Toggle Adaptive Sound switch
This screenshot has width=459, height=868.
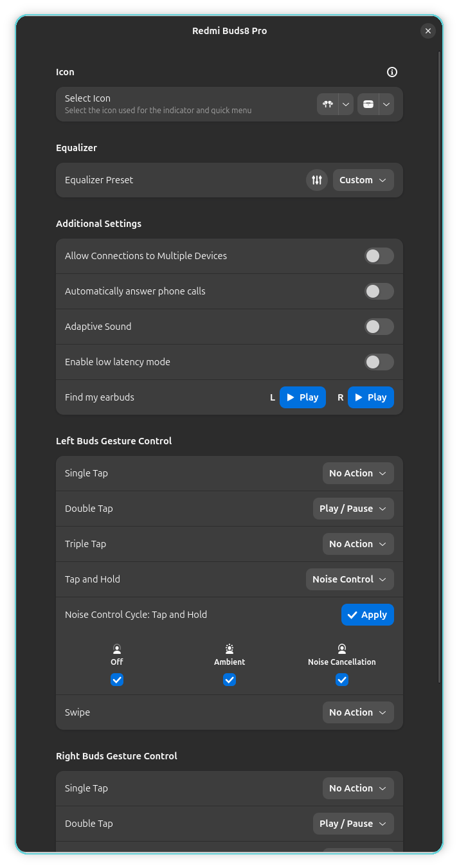pyautogui.click(x=379, y=327)
